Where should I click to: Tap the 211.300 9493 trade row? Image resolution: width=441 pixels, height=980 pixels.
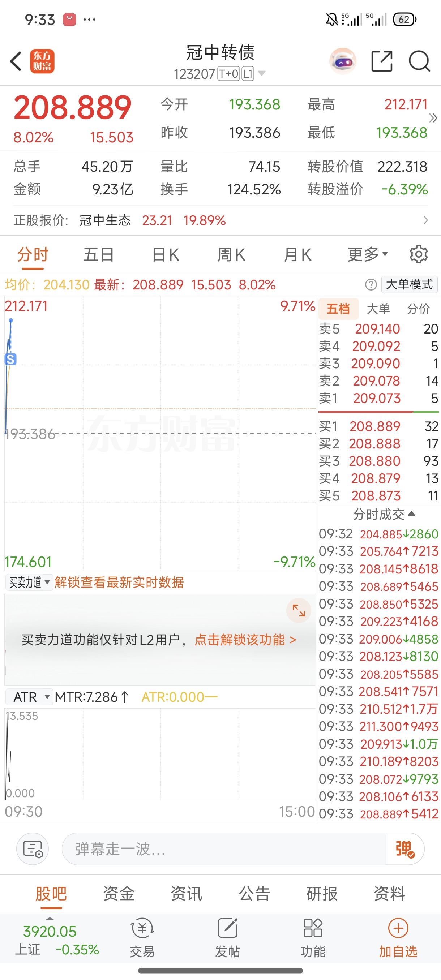[378, 726]
